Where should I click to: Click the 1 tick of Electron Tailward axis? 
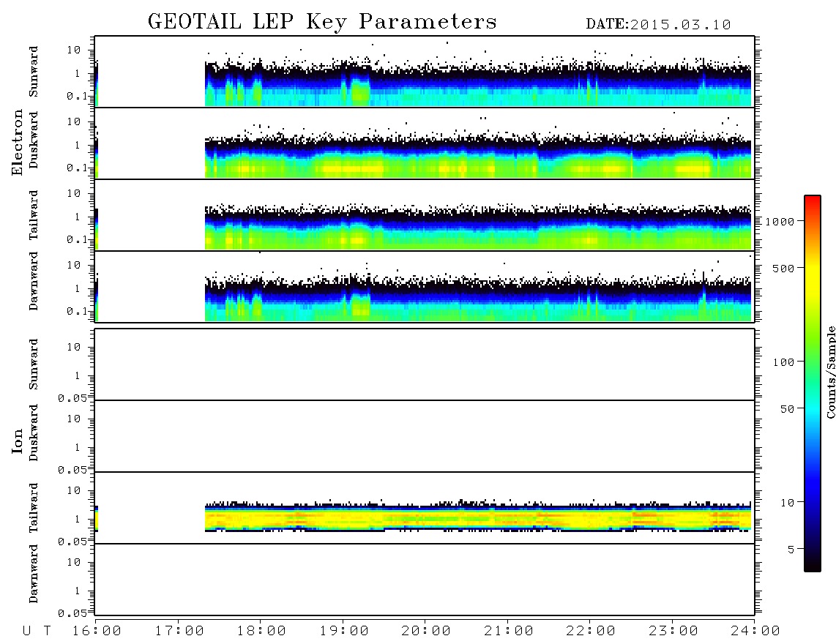click(x=78, y=217)
